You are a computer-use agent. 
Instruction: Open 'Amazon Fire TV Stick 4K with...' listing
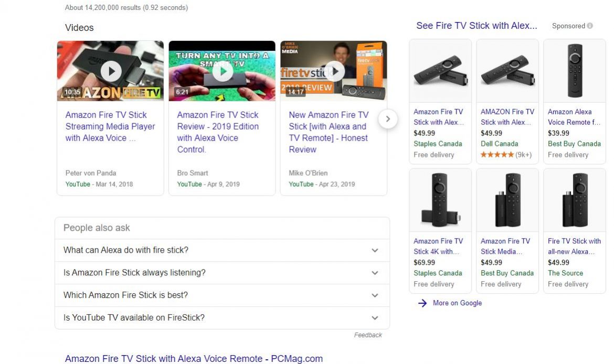[x=438, y=246]
